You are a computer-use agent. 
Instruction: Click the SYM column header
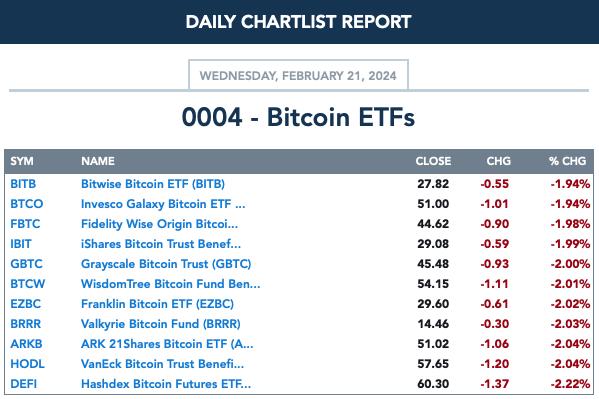22,161
